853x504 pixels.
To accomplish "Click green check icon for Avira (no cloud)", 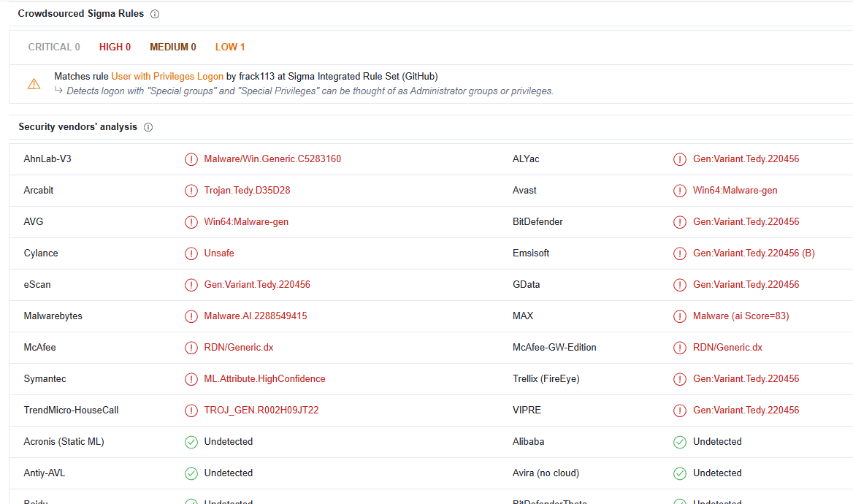I will (x=680, y=473).
